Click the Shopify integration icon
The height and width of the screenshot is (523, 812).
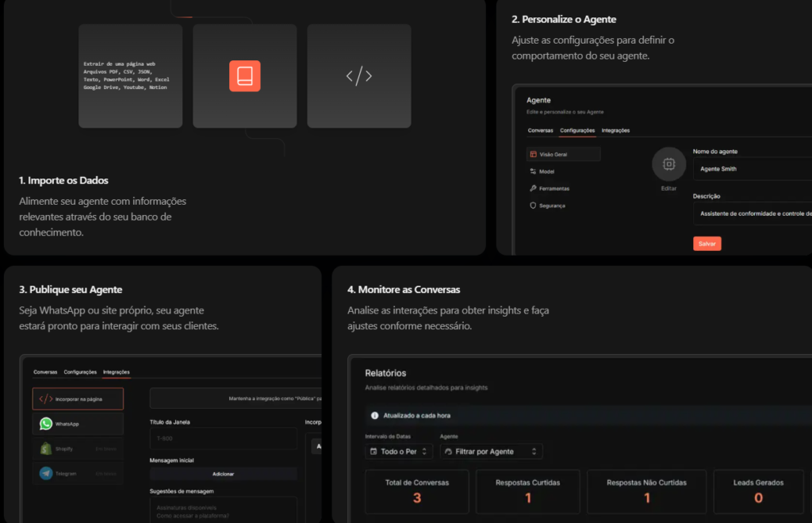pyautogui.click(x=47, y=448)
